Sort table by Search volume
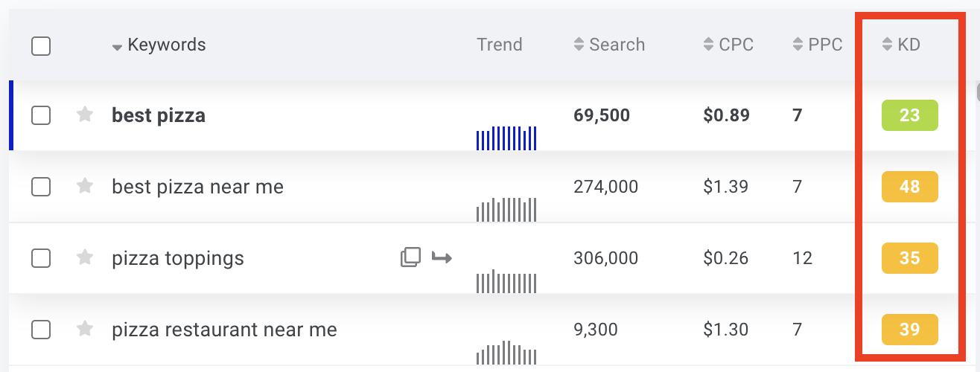This screenshot has width=980, height=372. 609,45
